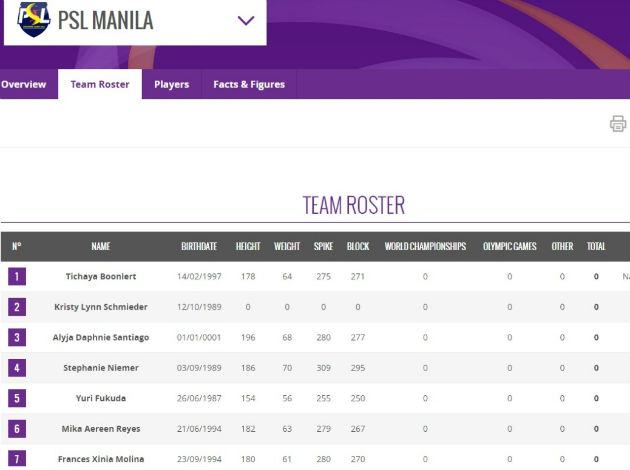Screen dimensions: 630x470
Task: Select the Team Roster tab
Action: pyautogui.click(x=100, y=85)
